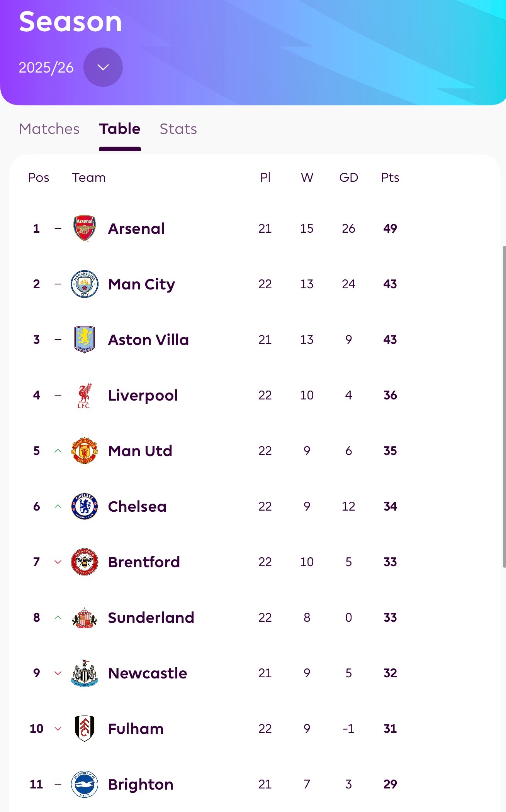Click the Fulham shield badge
Screen dimensions: 506x812
point(85,729)
